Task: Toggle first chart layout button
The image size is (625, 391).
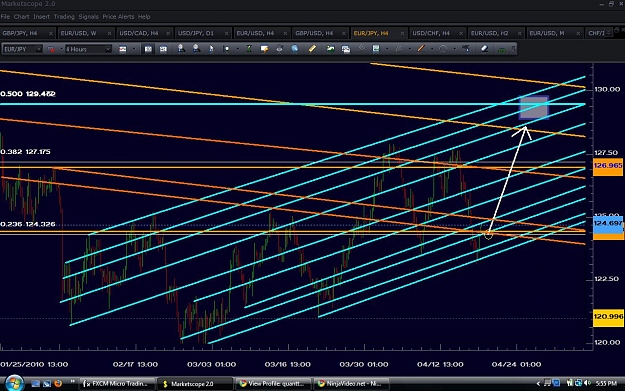Action: click(148, 49)
